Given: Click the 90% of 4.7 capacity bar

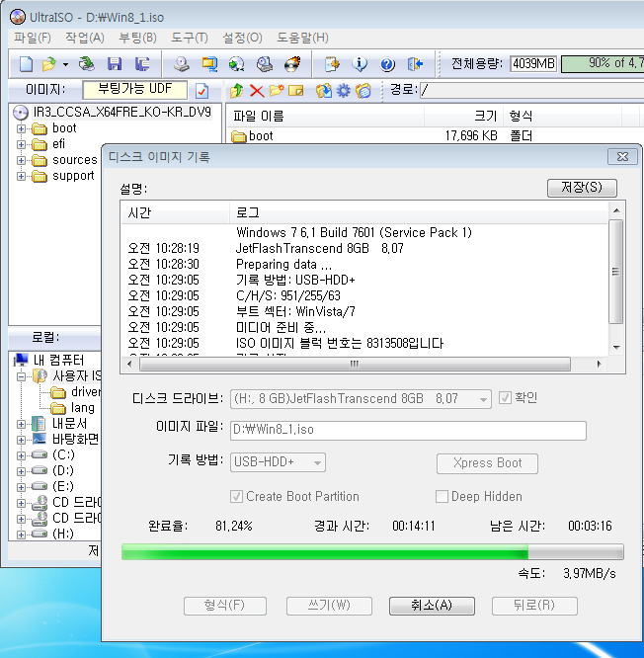Looking at the screenshot, I should coord(603,64).
